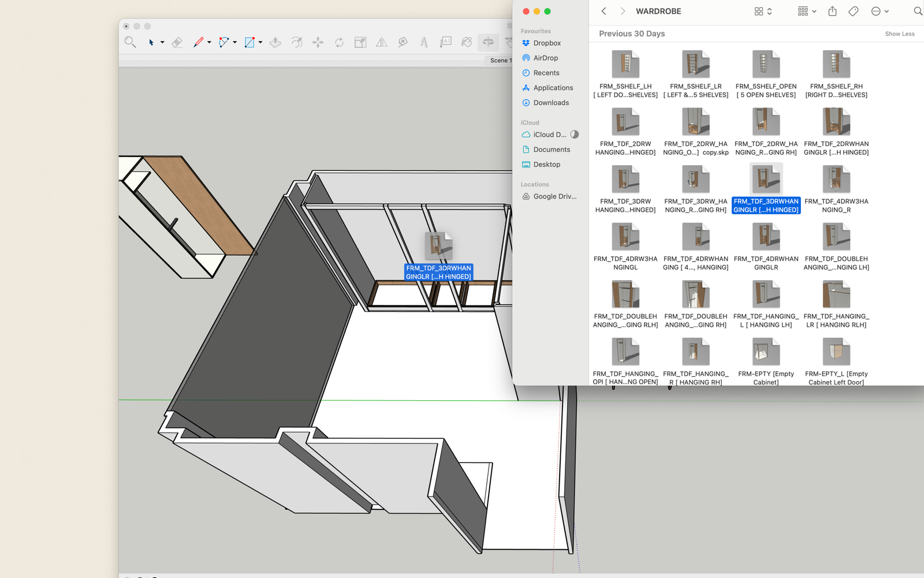Select the Scale tool
The image size is (924, 578).
360,42
